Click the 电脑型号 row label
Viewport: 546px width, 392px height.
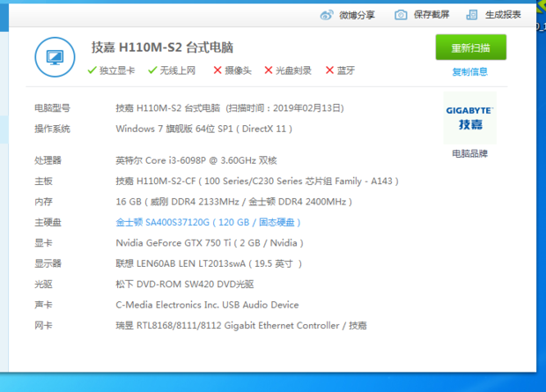pos(52,108)
